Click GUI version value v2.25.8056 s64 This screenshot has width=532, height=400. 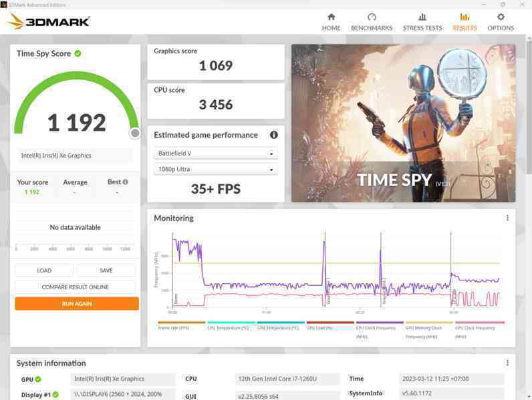click(x=287, y=396)
